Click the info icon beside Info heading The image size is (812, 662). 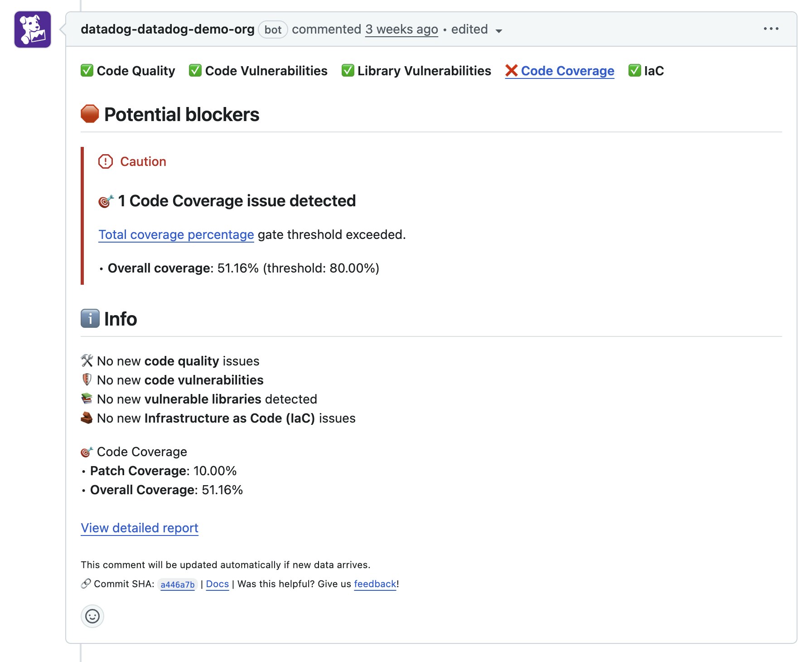point(90,319)
